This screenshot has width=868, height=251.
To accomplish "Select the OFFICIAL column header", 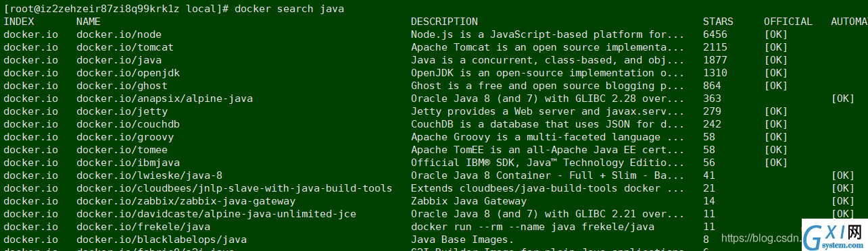I will pos(788,22).
